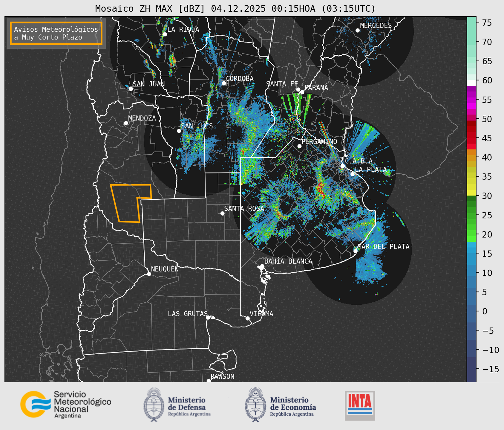Select the LA PLATA city marker
504x430 pixels.
[x=353, y=174]
